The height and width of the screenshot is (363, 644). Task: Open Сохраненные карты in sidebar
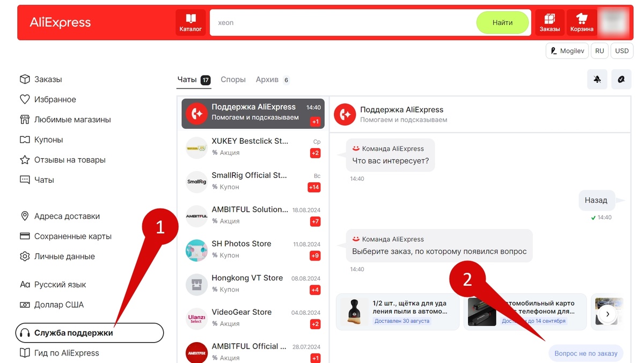pyautogui.click(x=65, y=236)
